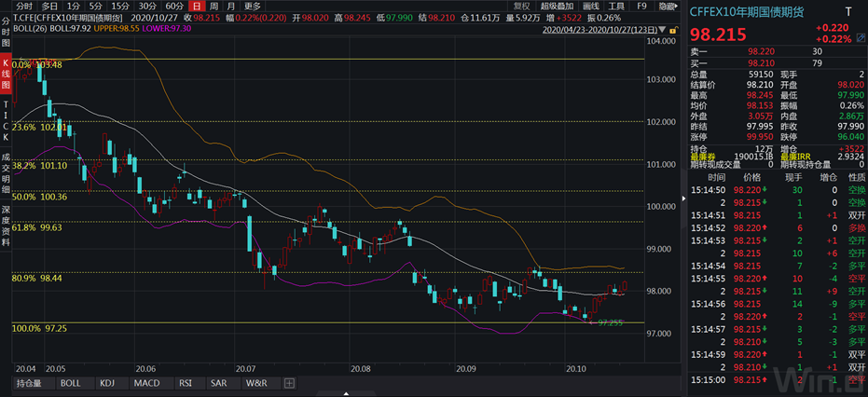Click the 卖一 price 98.220
Image resolution: width=868 pixels, height=397 pixels.
click(x=761, y=51)
